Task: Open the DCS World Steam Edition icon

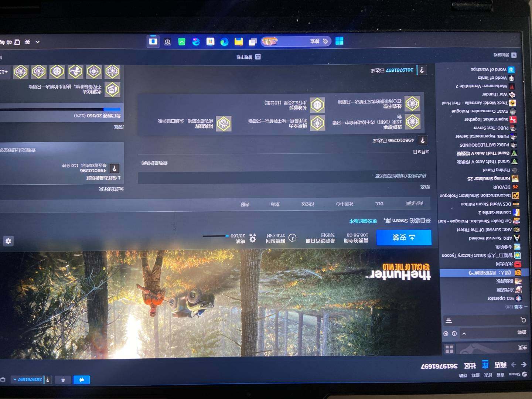Action: click(x=516, y=204)
